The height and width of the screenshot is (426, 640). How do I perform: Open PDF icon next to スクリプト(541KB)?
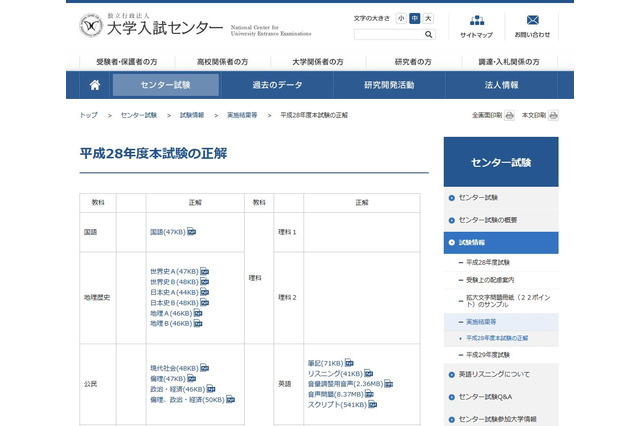(373, 404)
